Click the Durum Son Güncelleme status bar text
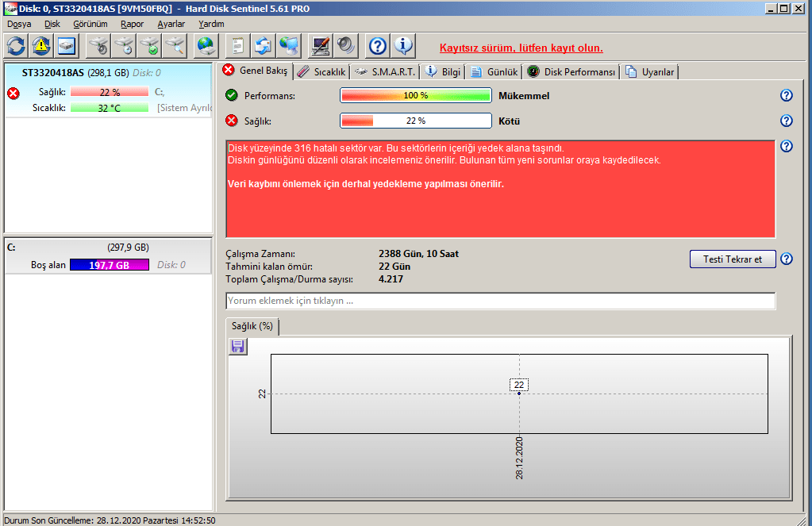 110,520
